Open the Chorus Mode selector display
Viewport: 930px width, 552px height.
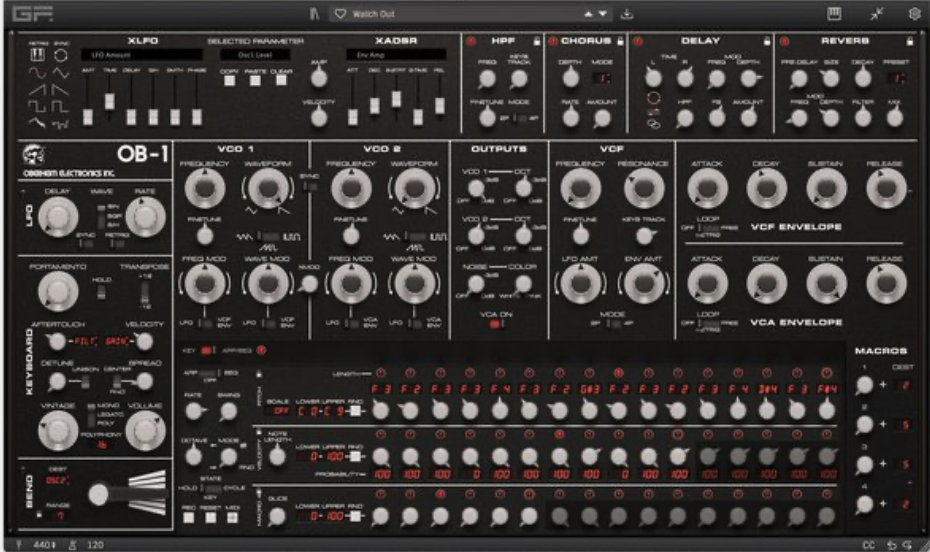click(x=601, y=78)
